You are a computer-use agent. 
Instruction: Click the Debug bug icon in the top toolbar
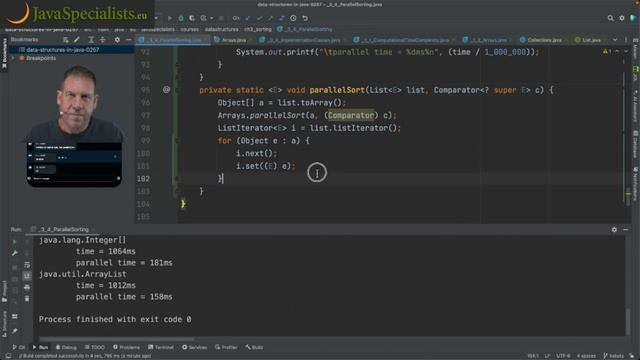[181, 18]
